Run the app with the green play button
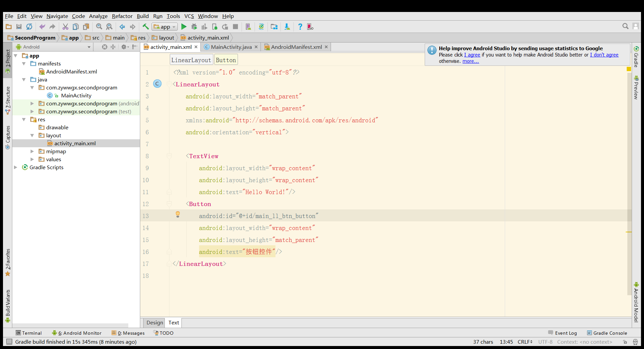Viewport: 644px width, 349px height. (184, 27)
